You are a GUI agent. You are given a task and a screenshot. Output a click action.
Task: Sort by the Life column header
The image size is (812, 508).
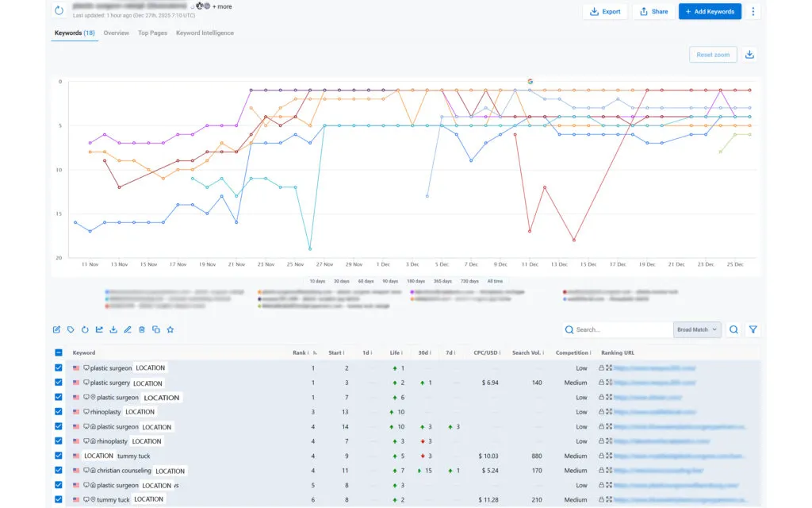point(396,352)
